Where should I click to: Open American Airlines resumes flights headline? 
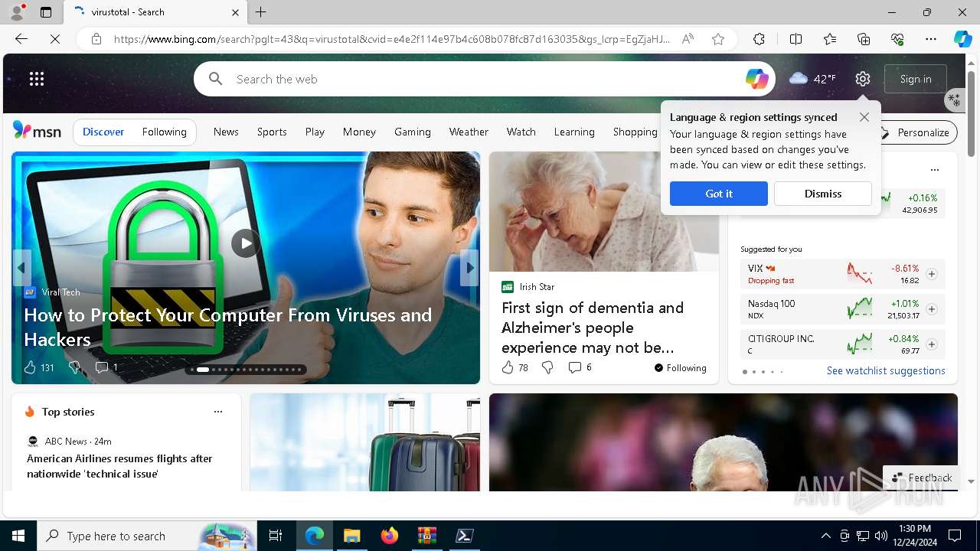coord(119,466)
